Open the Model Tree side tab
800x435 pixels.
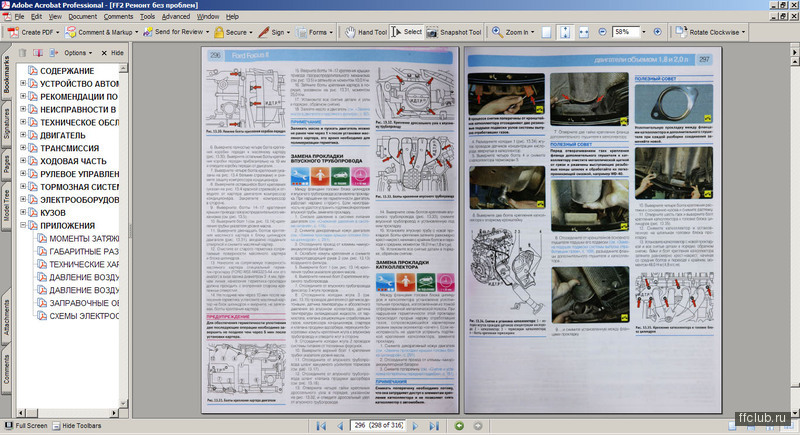click(6, 206)
